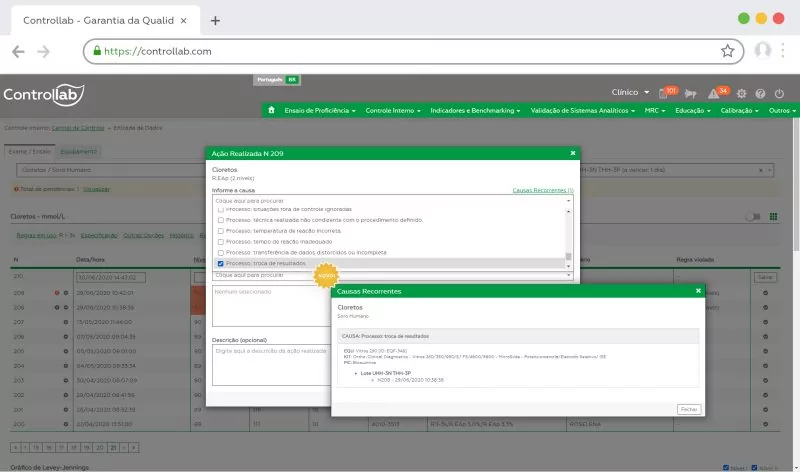Go to page 20 in pagination
This screenshot has height=472, width=800.
[99, 448]
